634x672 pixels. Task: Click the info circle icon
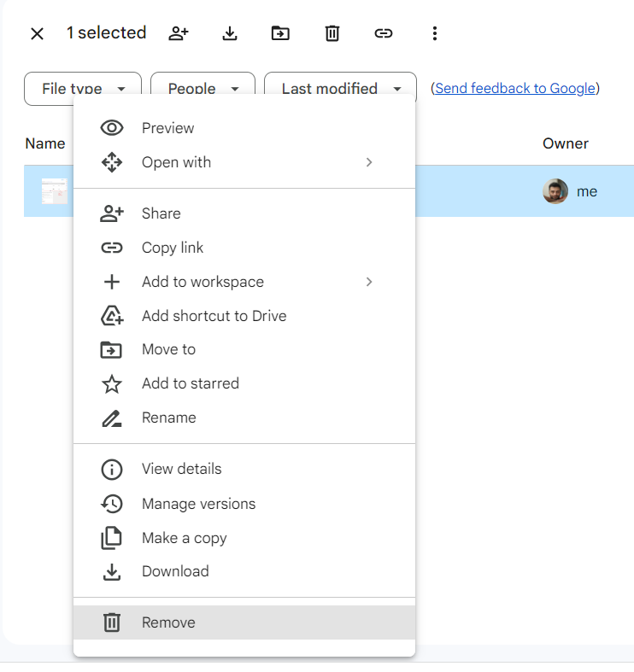[112, 470]
